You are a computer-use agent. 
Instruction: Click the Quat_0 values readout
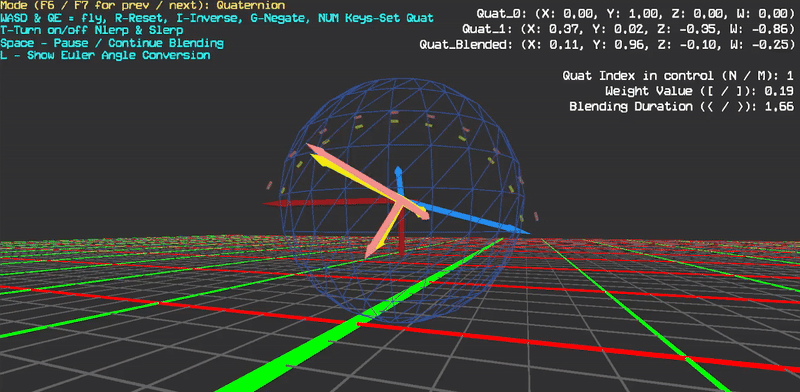tap(635, 14)
